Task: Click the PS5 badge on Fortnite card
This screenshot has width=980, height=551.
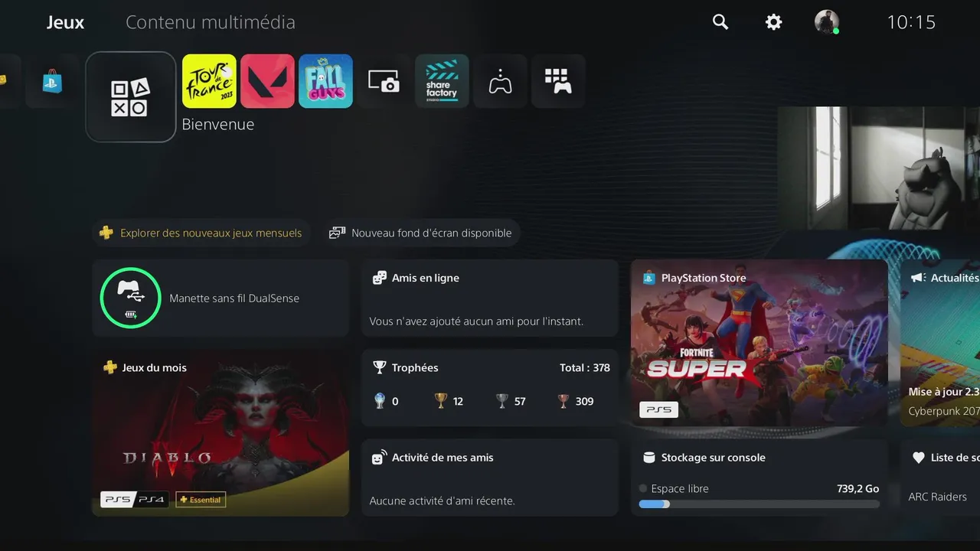Action: (658, 410)
